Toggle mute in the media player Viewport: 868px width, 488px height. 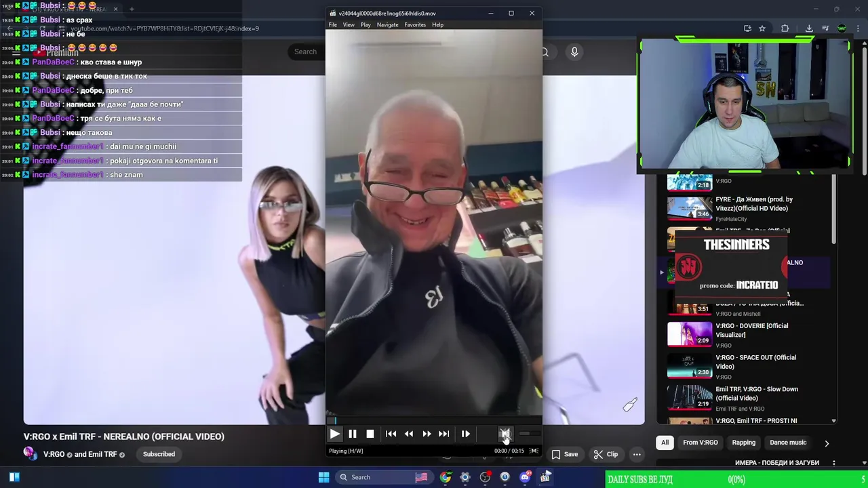[x=505, y=434]
